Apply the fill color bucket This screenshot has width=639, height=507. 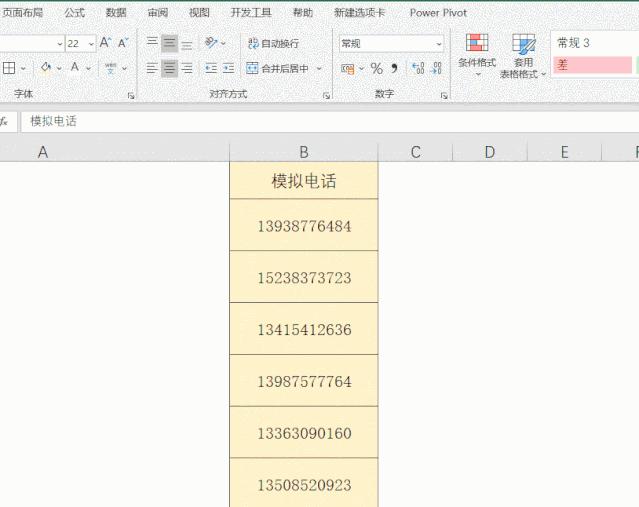46,67
